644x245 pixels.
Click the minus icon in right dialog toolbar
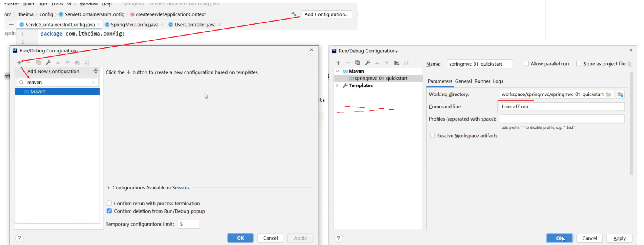coord(348,63)
